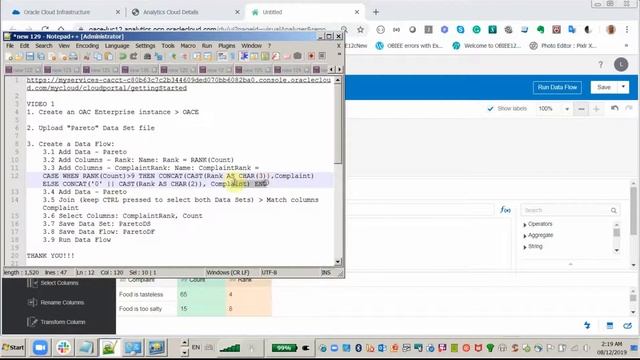The height and width of the screenshot is (360, 640).
Task: Click the f(x) functions icon
Action: [x=505, y=210]
